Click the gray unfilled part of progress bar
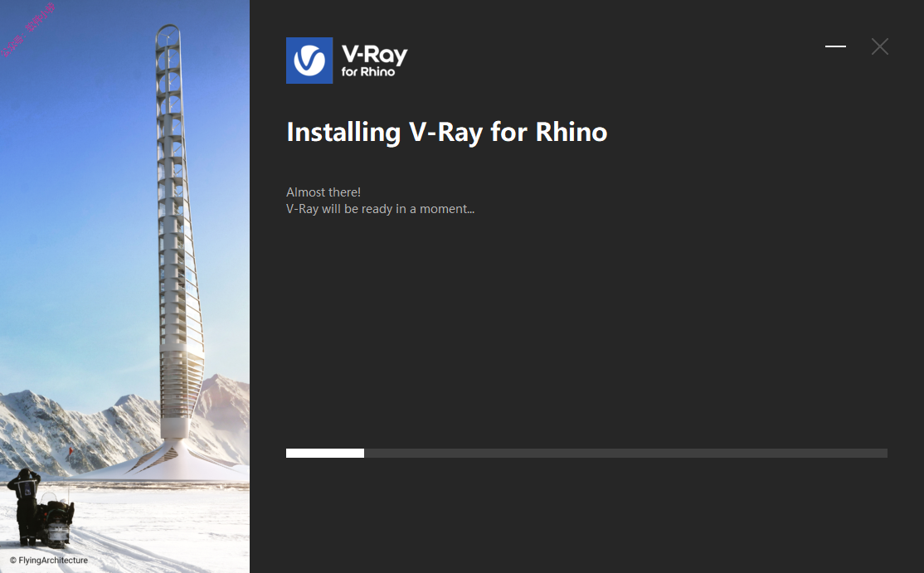Screen dimensions: 924x573 (x=626, y=453)
